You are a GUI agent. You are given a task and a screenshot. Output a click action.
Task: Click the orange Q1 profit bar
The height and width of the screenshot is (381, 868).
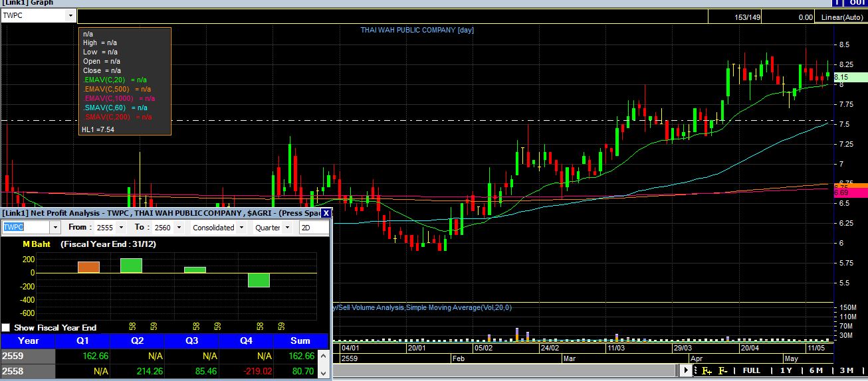pyautogui.click(x=88, y=267)
